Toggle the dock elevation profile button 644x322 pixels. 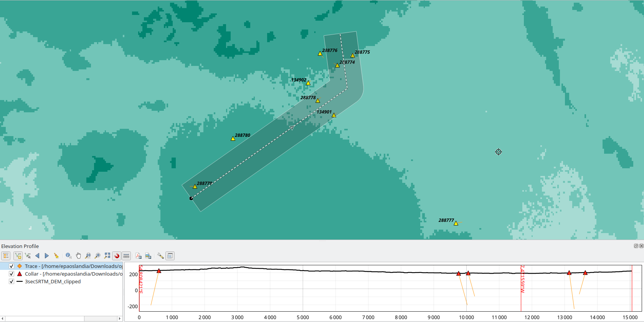pyautogui.click(x=170, y=256)
